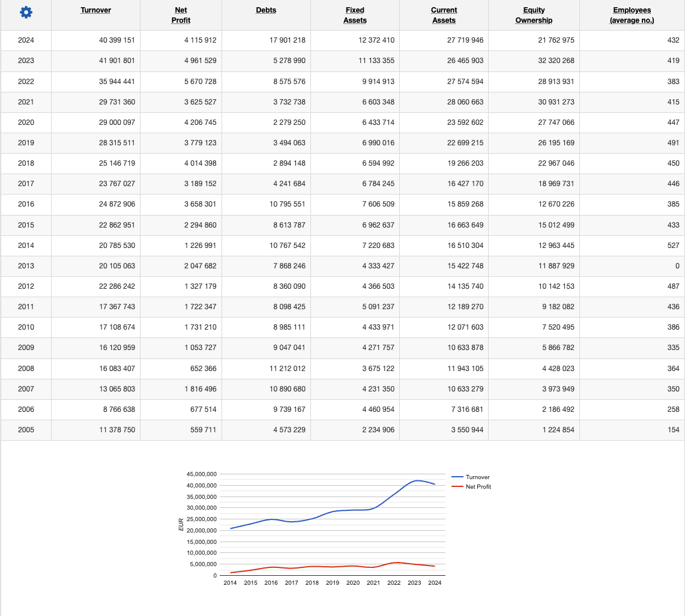
Task: Open the Current Assets column header
Action: coord(444,15)
